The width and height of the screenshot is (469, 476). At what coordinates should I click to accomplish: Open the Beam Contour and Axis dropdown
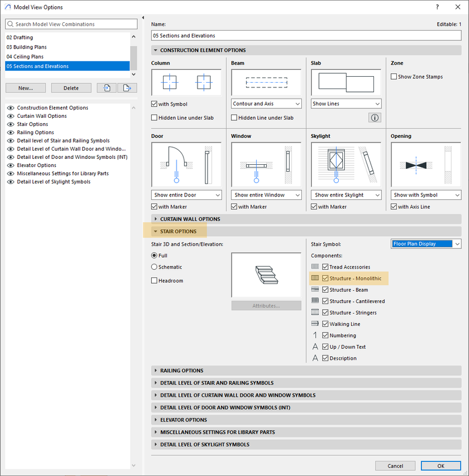pyautogui.click(x=266, y=104)
